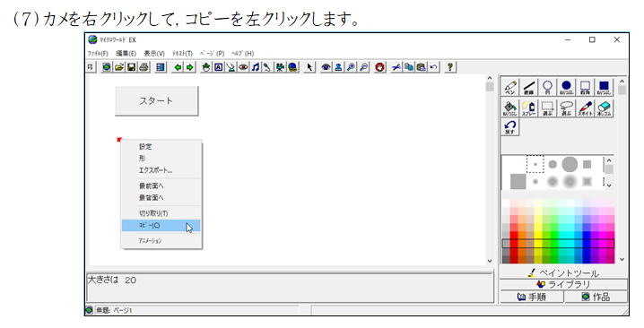
Task: Select the rectangular selection tool
Action: (x=547, y=108)
